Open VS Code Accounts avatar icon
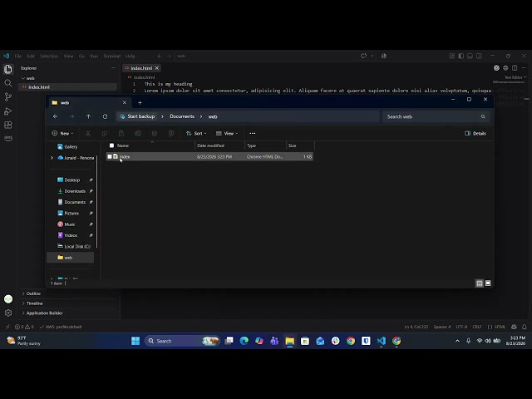Viewport: 532px width, 399px height. click(x=8, y=299)
